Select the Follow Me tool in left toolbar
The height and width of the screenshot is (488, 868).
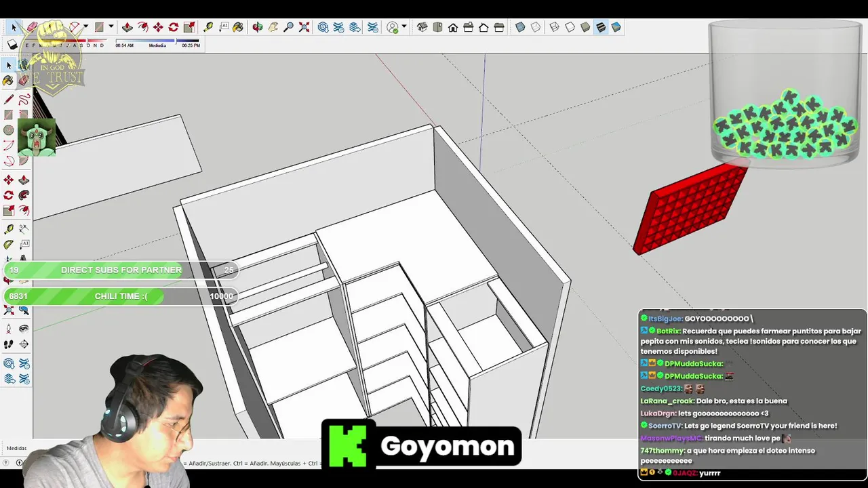[24, 195]
